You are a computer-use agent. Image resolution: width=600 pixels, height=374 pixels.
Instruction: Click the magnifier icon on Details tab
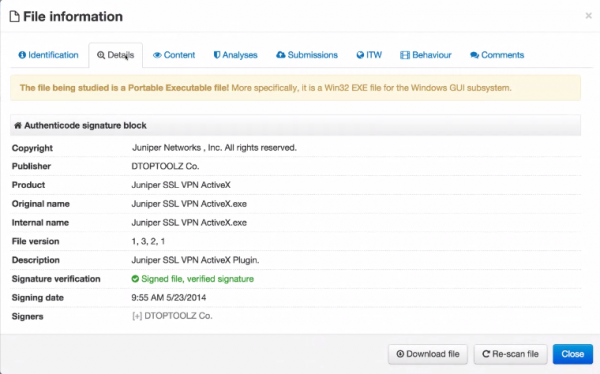[x=101, y=56]
